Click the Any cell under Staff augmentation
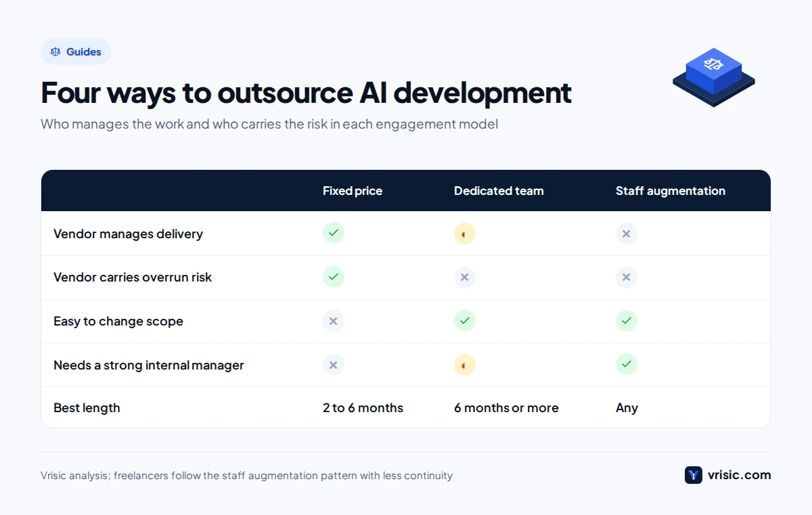The width and height of the screenshot is (812, 515). pos(627,408)
